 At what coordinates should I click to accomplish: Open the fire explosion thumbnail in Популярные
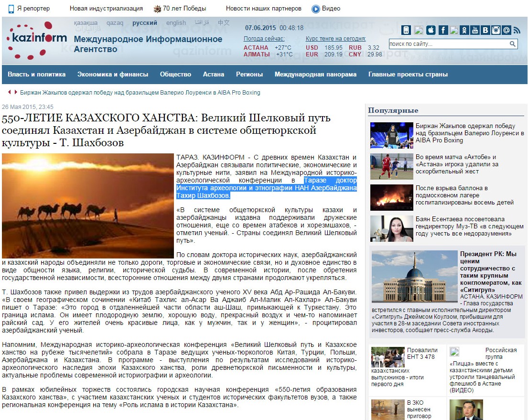coord(392,197)
